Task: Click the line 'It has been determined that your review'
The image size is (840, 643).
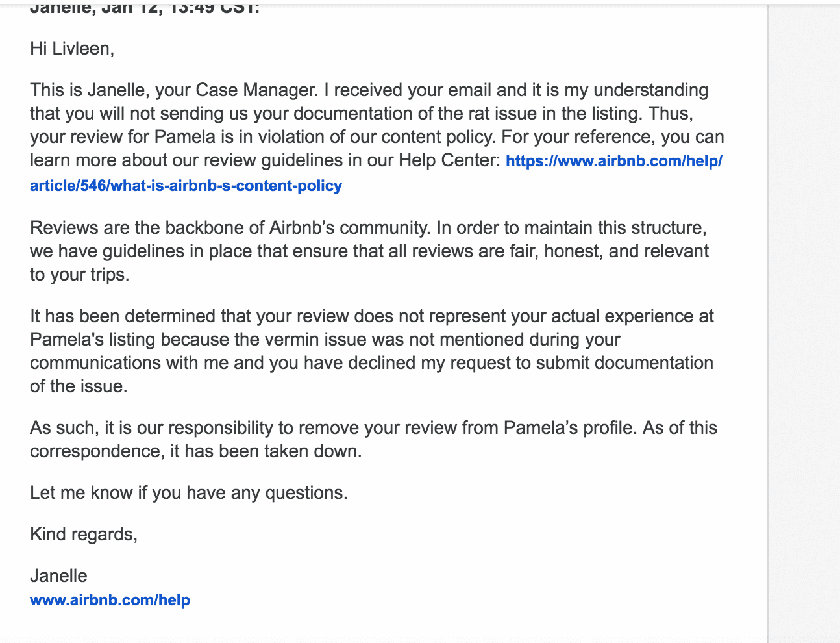Action: tap(371, 316)
